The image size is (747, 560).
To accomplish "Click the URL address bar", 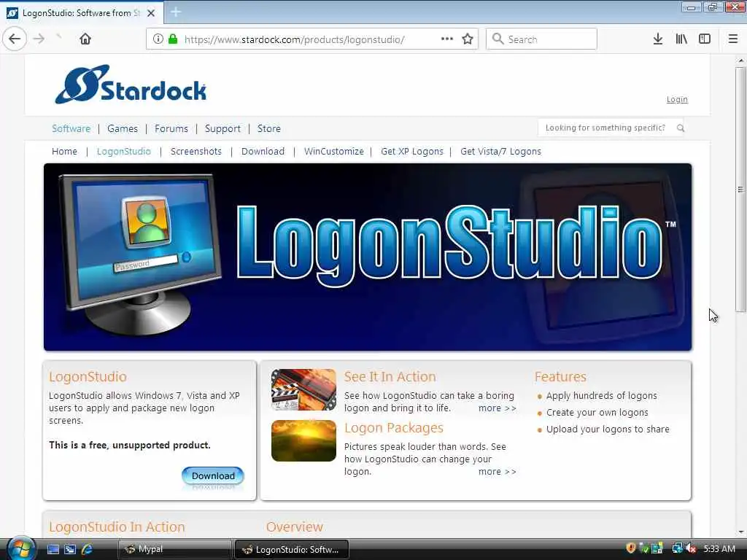I will coord(311,39).
